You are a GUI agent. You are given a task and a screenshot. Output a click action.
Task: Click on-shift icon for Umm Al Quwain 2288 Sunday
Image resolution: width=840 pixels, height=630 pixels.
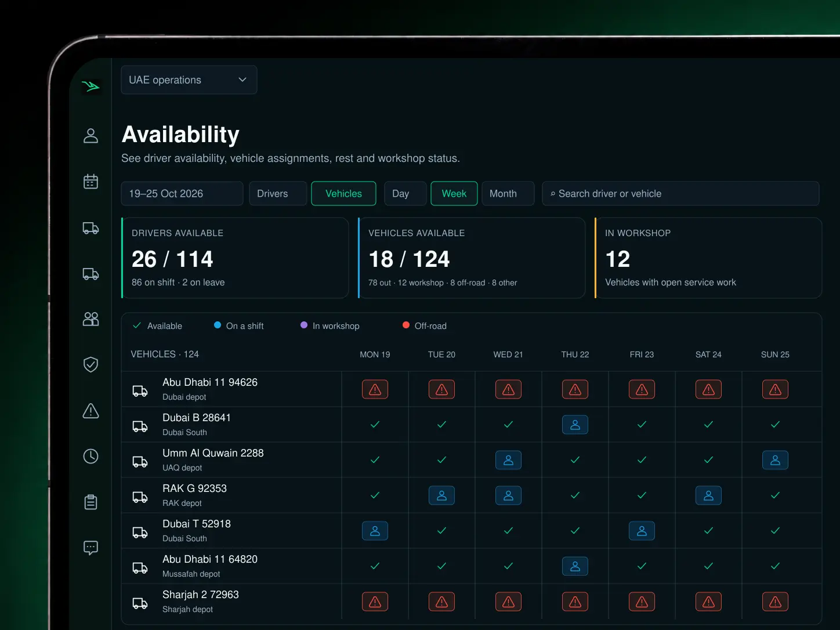[775, 460]
